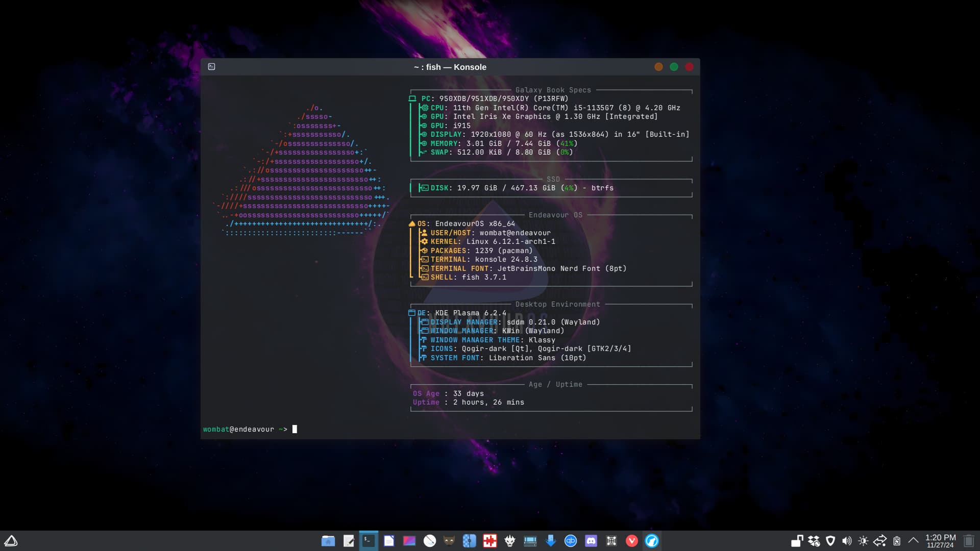Close Konsole with the red button

pyautogui.click(x=689, y=67)
